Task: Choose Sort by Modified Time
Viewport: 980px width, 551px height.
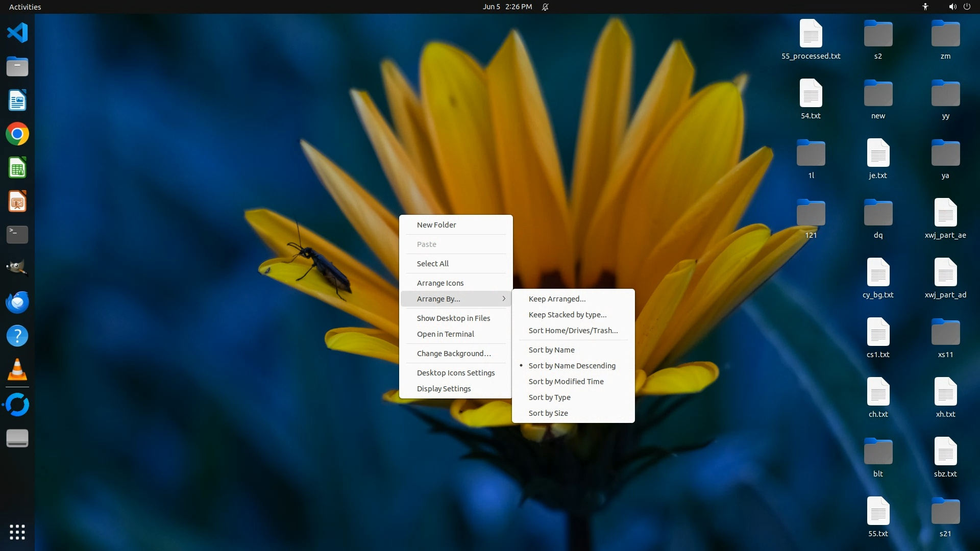Action: pos(566,382)
